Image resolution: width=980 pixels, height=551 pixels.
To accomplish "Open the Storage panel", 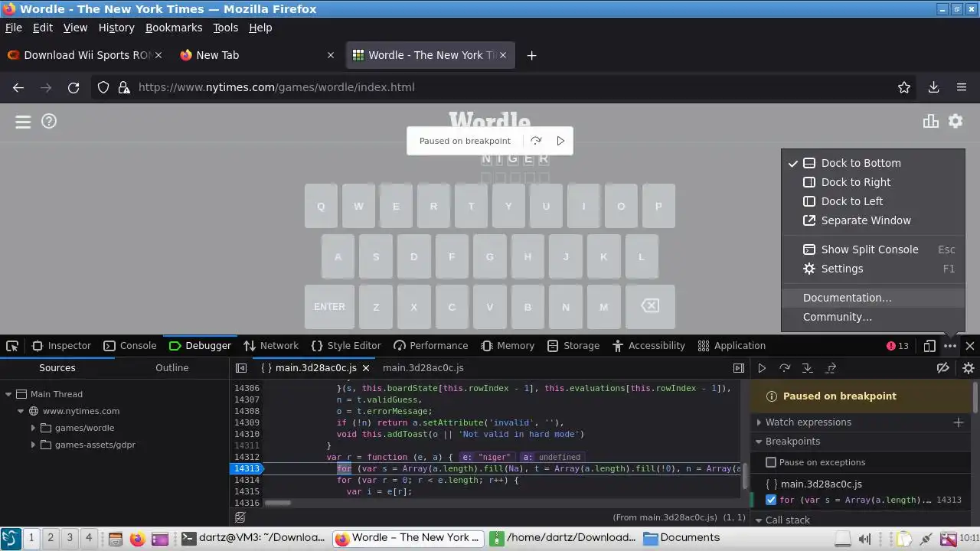I will (x=573, y=346).
